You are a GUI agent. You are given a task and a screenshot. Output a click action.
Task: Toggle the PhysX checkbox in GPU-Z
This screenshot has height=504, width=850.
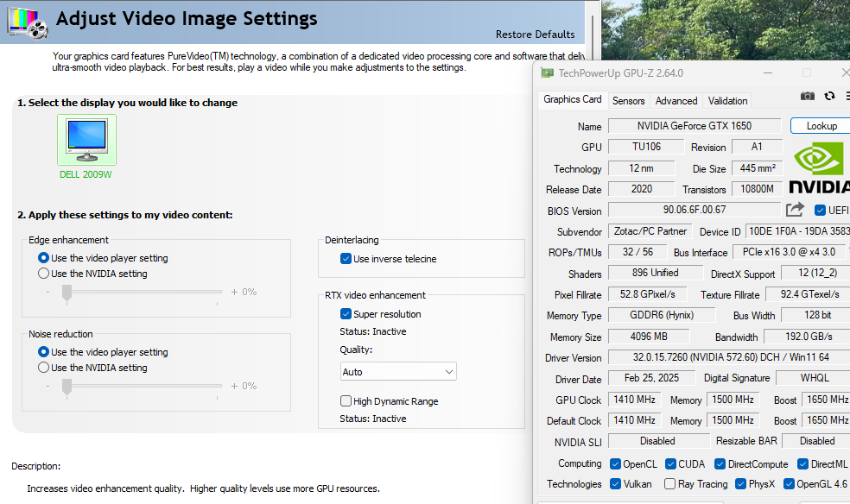(x=740, y=484)
